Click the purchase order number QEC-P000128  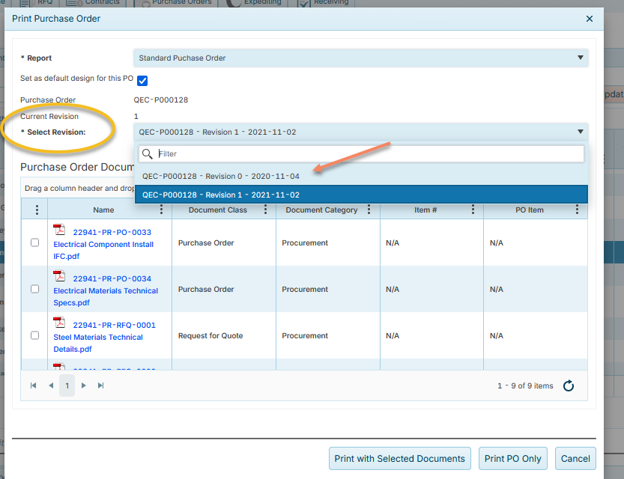pyautogui.click(x=161, y=100)
